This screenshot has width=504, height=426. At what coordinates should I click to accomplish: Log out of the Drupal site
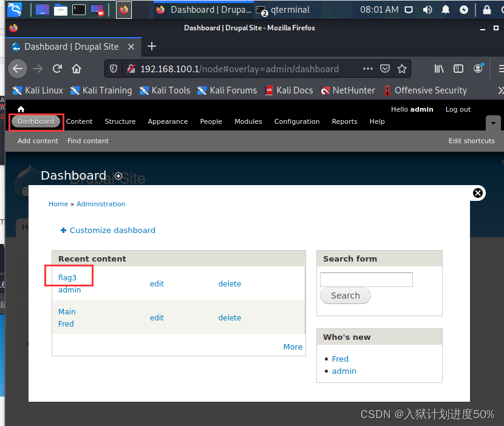coord(458,109)
